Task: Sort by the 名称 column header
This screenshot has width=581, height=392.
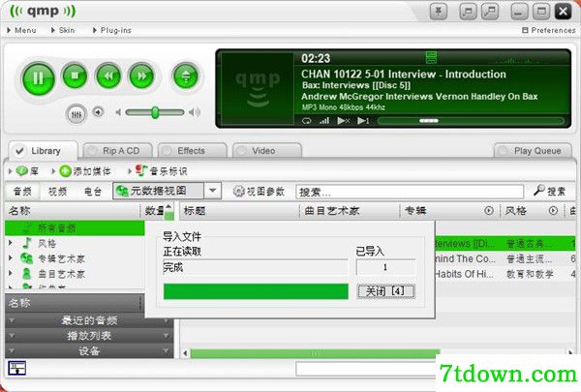Action: click(73, 211)
